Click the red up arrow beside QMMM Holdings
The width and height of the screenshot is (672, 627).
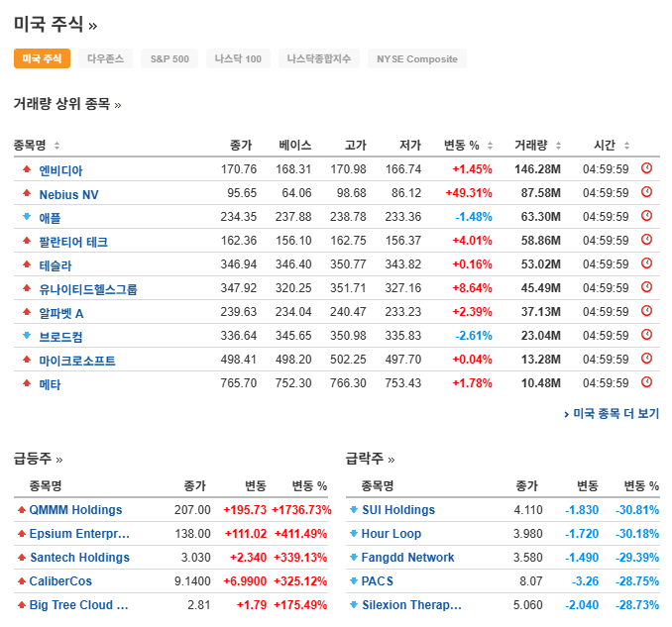point(22,510)
